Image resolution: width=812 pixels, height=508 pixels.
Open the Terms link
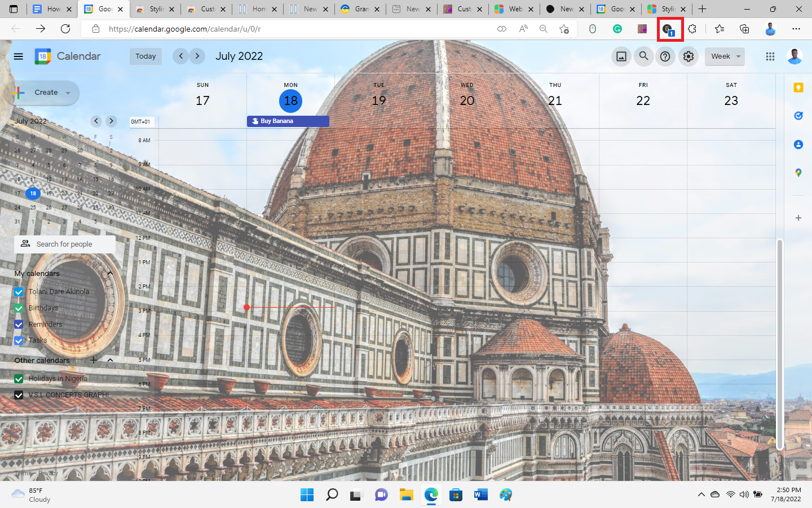click(23, 473)
